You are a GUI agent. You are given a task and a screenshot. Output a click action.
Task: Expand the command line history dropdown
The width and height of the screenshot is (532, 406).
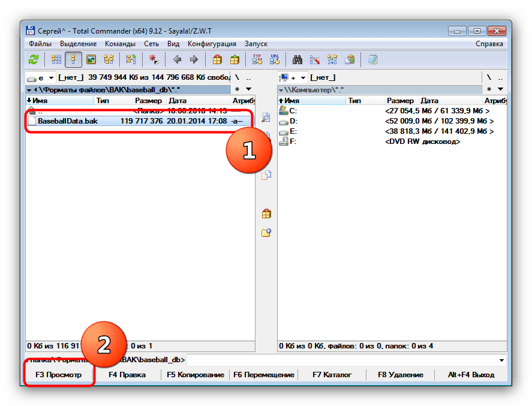[501, 360]
